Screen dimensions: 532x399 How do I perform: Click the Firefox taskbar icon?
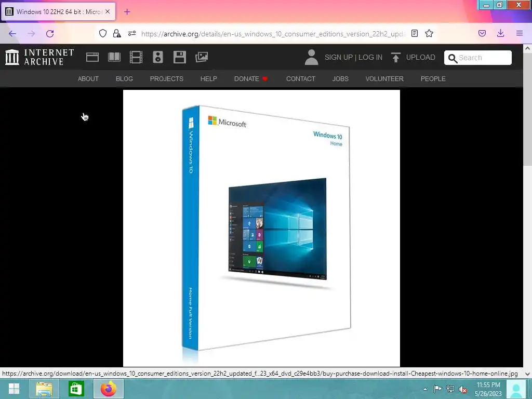coord(108,389)
